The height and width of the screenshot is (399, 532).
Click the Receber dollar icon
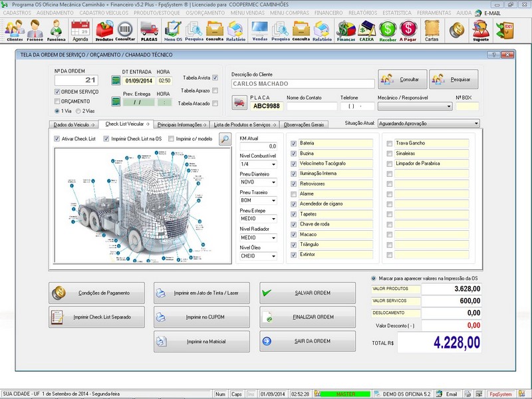pyautogui.click(x=388, y=30)
